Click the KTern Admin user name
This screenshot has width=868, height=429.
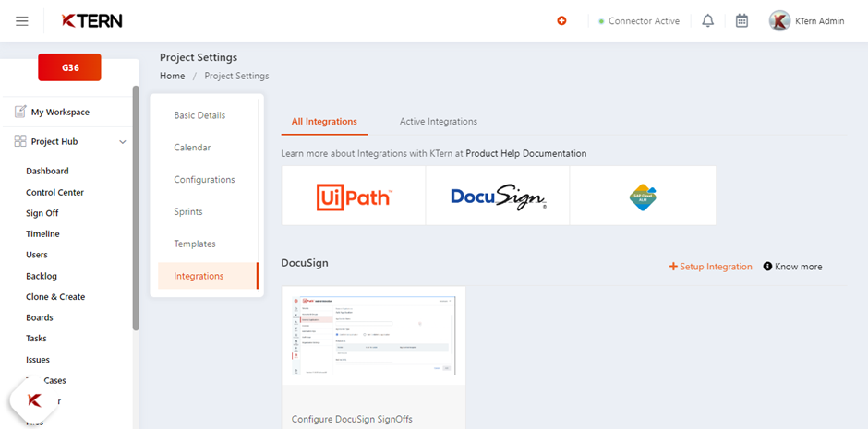pos(820,21)
